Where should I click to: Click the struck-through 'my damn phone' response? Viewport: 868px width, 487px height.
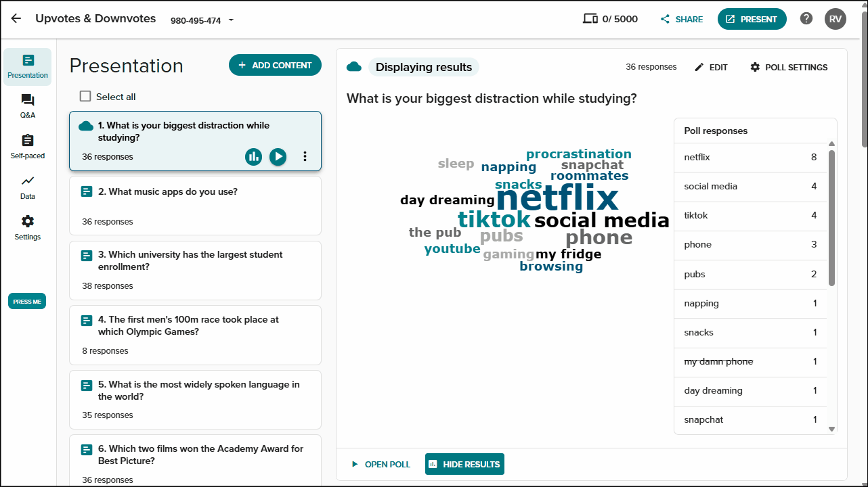coord(718,361)
